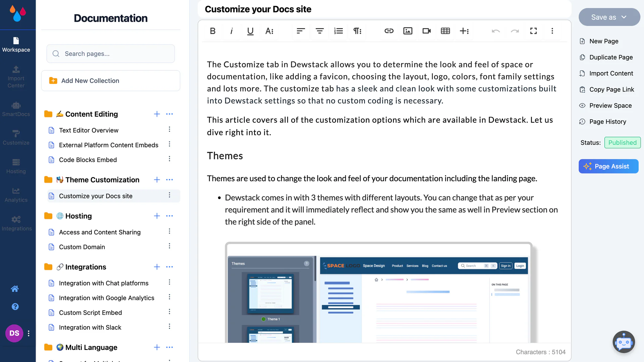Insert a table into the document
Image resolution: width=644 pixels, height=362 pixels.
pyautogui.click(x=445, y=31)
